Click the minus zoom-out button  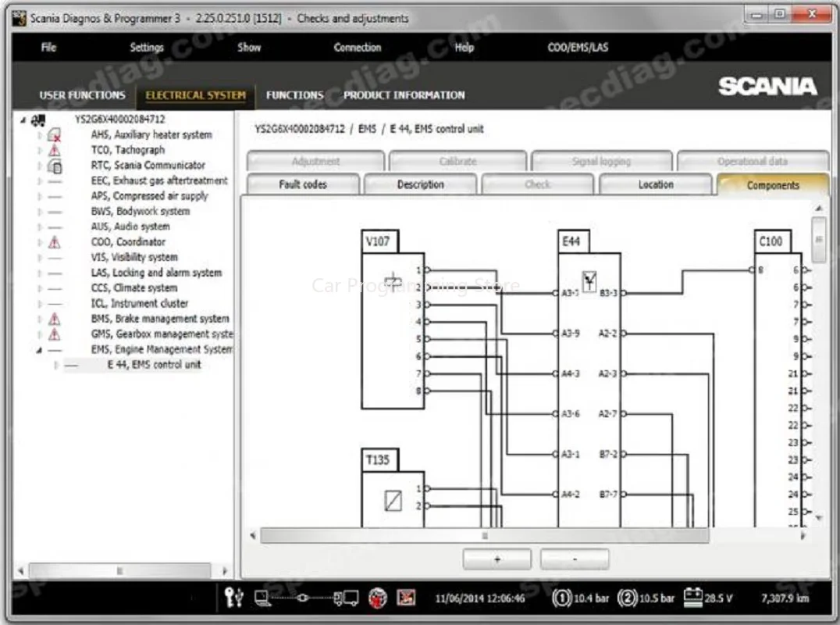(x=575, y=559)
